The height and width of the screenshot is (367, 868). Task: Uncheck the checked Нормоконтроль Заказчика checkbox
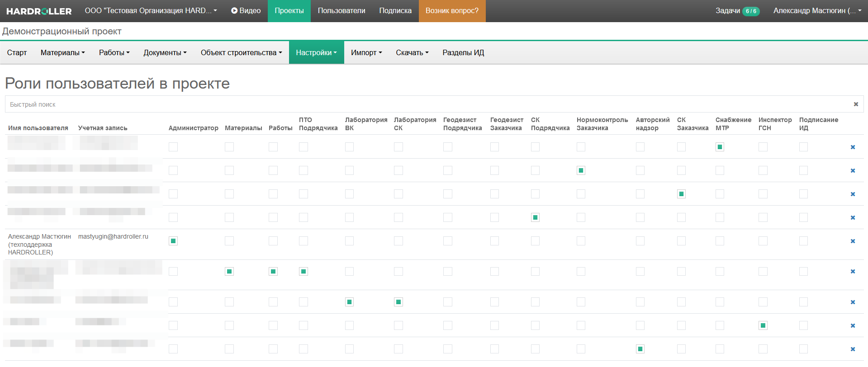click(581, 170)
